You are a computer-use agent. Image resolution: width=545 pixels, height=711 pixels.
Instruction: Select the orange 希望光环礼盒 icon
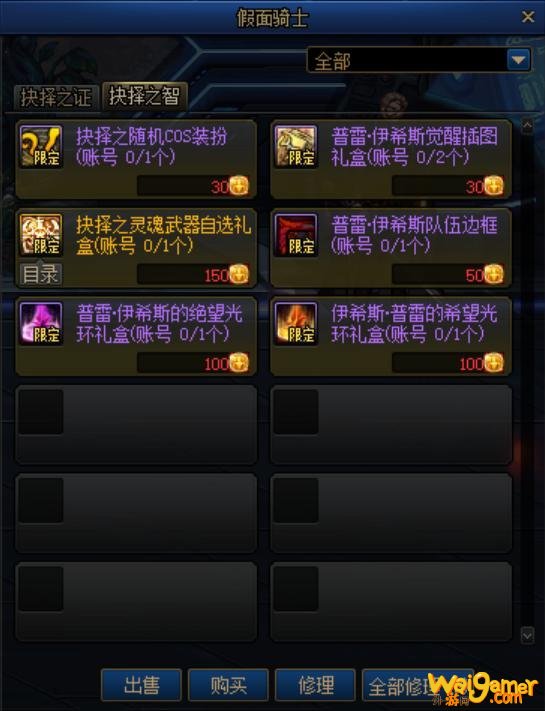coord(296,323)
